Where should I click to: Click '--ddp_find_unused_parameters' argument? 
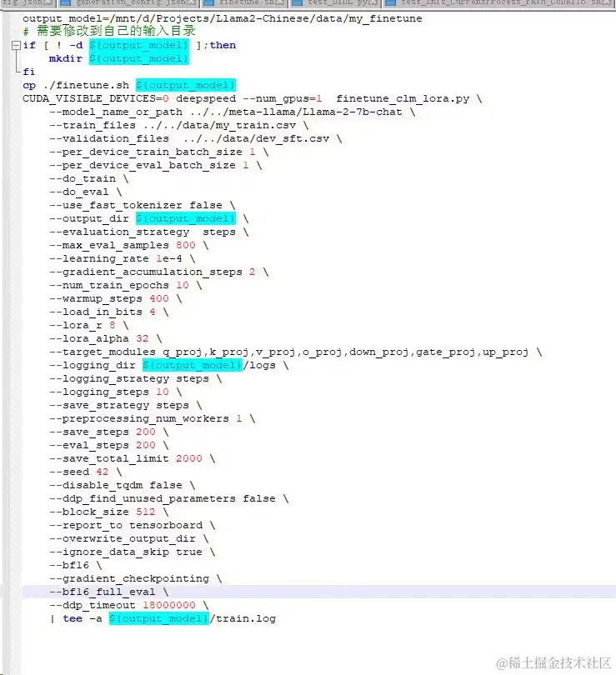[142, 499]
